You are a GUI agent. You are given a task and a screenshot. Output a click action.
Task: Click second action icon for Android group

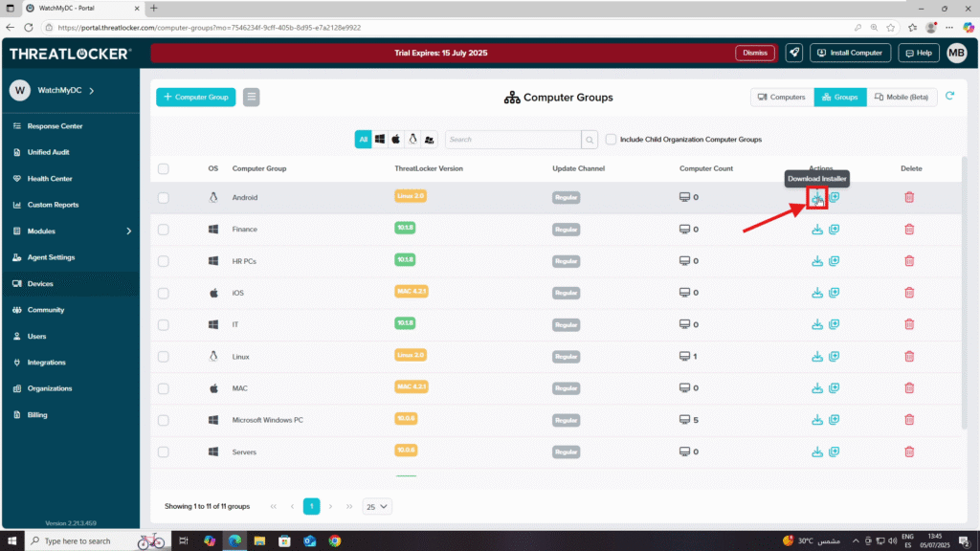click(x=835, y=197)
